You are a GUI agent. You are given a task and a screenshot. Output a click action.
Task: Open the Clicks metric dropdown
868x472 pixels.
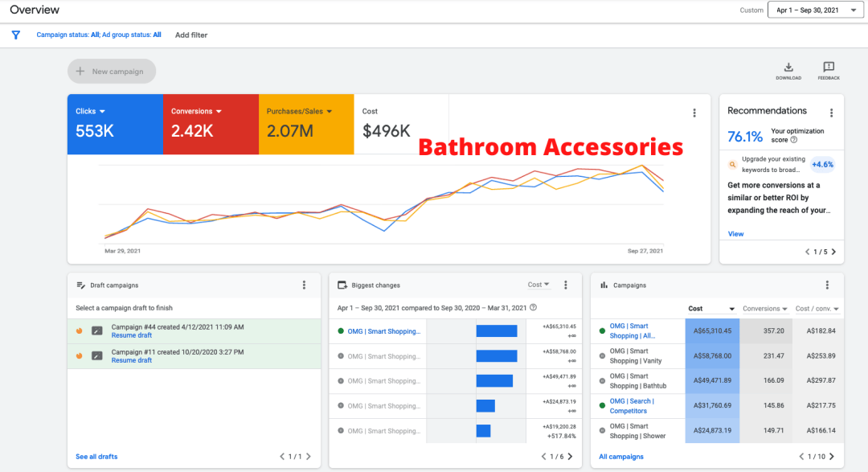pyautogui.click(x=90, y=111)
